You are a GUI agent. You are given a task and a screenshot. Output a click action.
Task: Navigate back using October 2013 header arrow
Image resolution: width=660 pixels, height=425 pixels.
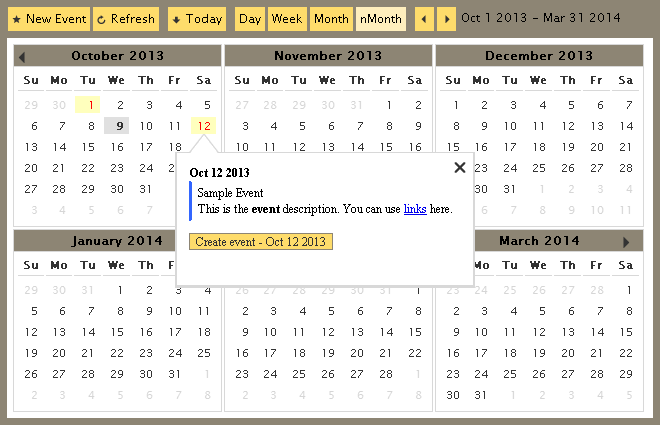coord(22,57)
